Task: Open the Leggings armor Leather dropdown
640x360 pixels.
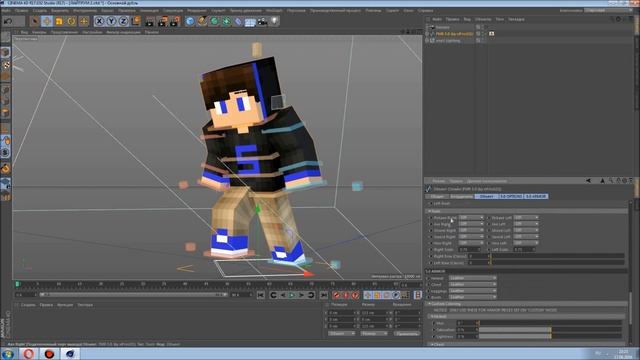Action: 473,291
